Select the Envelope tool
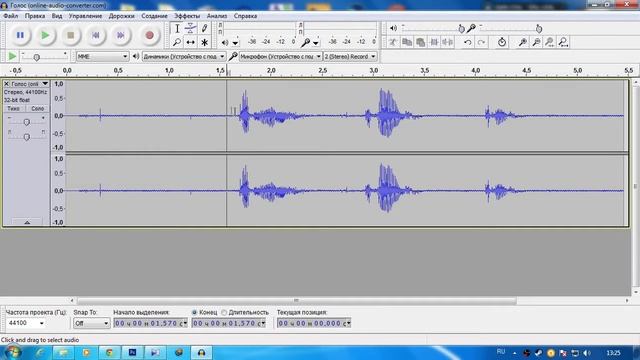Image resolution: width=640 pixels, height=360 pixels. tap(191, 29)
